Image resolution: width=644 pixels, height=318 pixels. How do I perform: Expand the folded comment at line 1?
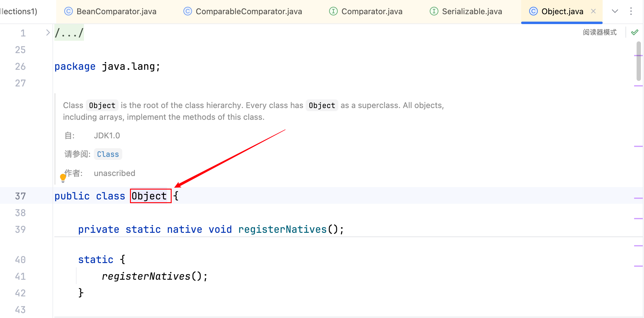click(x=48, y=33)
